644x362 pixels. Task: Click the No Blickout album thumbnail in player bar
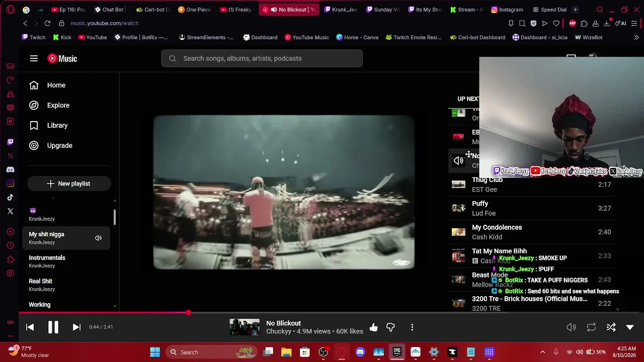click(245, 327)
